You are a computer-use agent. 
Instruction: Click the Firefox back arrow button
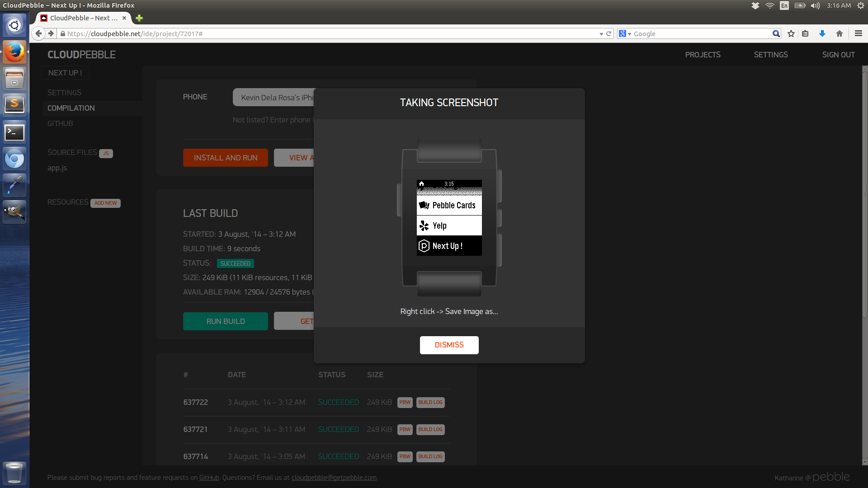point(39,33)
